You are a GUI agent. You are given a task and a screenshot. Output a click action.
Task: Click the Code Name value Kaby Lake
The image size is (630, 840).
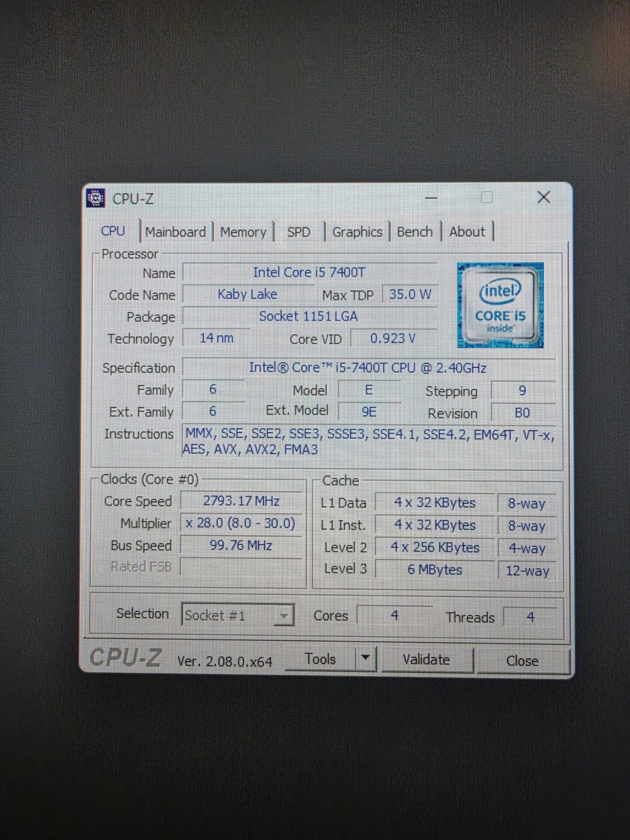(247, 294)
